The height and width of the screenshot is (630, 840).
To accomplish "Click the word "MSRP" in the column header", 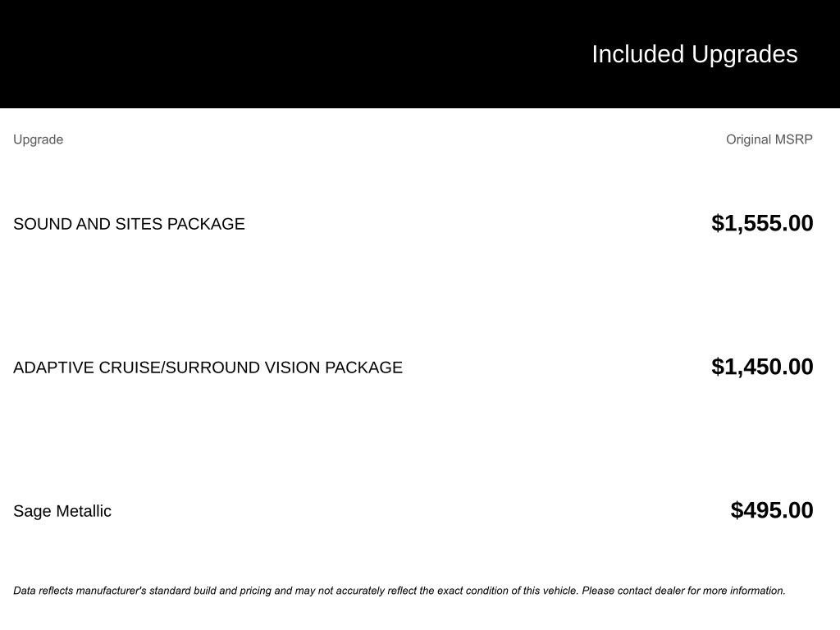I will click(793, 139).
